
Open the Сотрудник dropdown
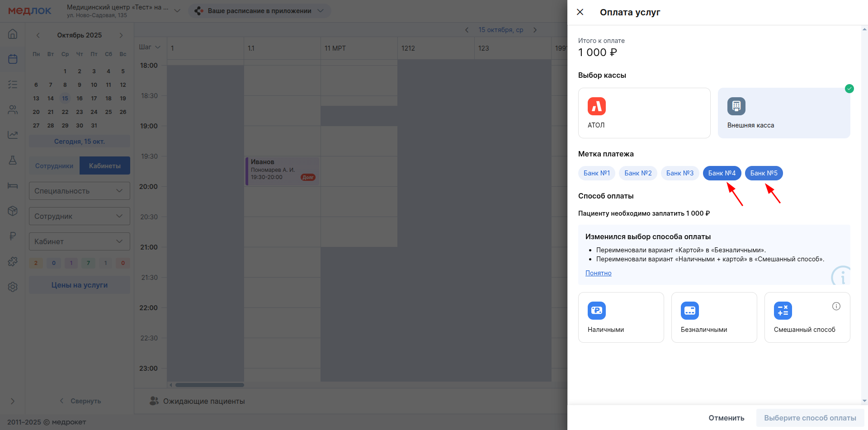pos(79,216)
